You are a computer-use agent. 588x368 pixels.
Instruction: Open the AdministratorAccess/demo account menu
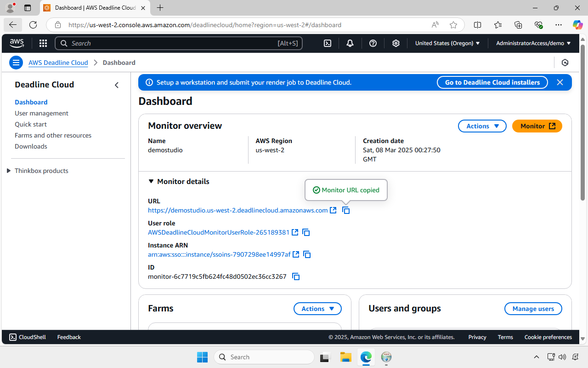point(532,43)
